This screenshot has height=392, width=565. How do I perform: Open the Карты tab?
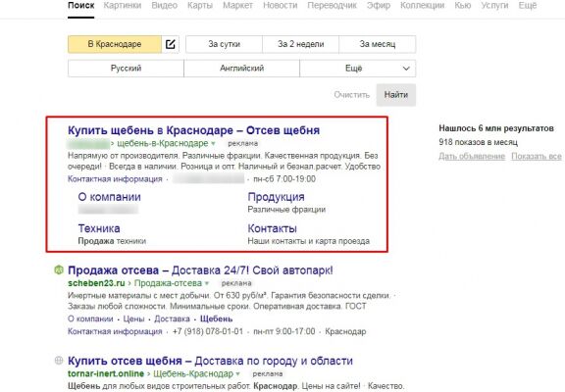pos(200,6)
